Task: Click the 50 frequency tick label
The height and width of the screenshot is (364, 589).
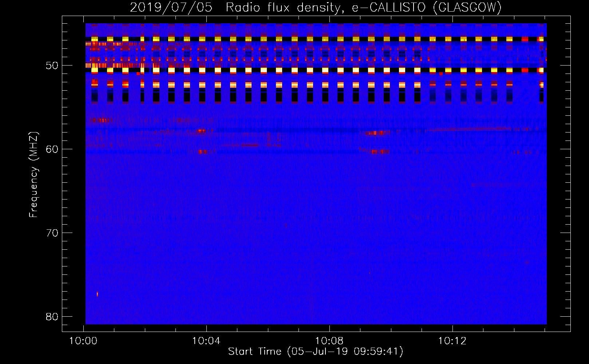Action: 52,66
